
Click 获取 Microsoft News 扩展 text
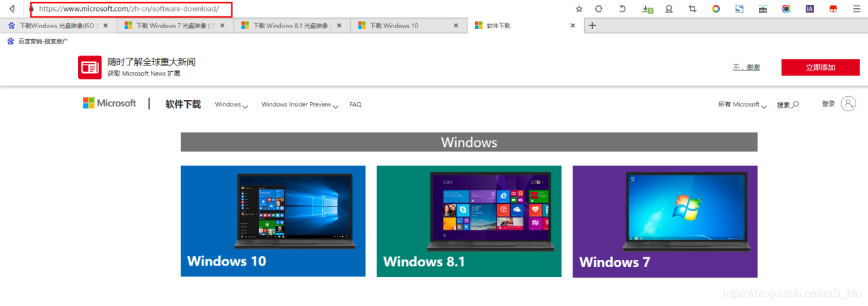coord(144,73)
